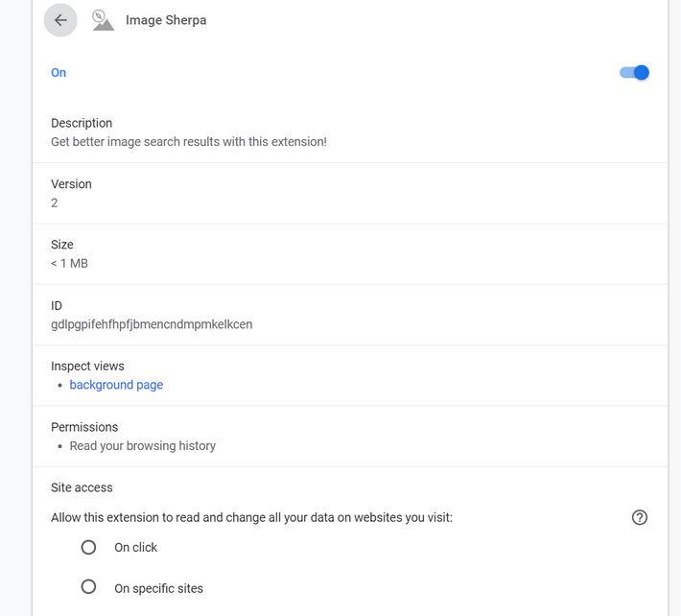Image resolution: width=681 pixels, height=616 pixels.
Task: Click the version number value 2
Action: click(x=55, y=202)
